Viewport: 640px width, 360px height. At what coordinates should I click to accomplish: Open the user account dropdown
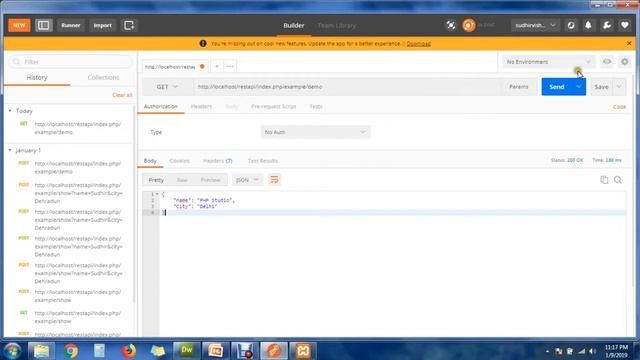point(535,25)
